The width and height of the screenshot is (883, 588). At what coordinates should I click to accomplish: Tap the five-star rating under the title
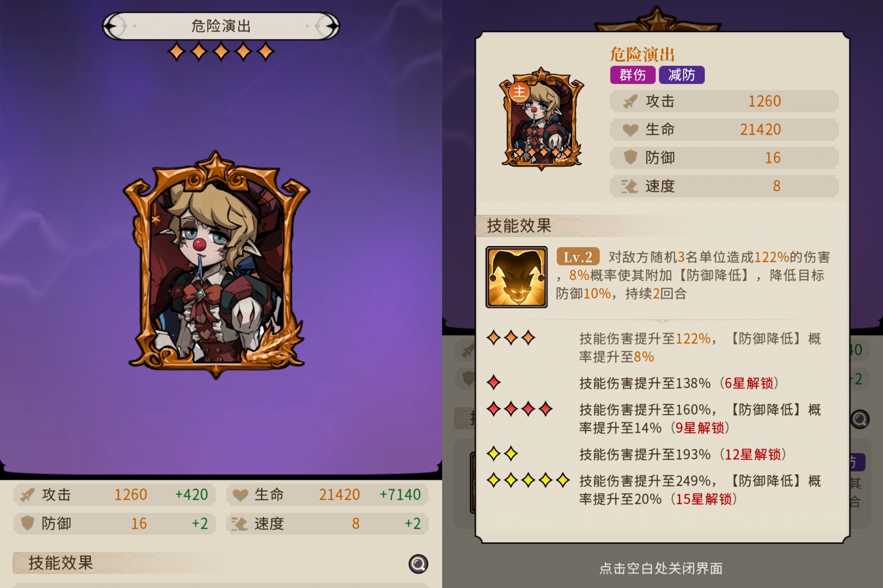point(221,52)
